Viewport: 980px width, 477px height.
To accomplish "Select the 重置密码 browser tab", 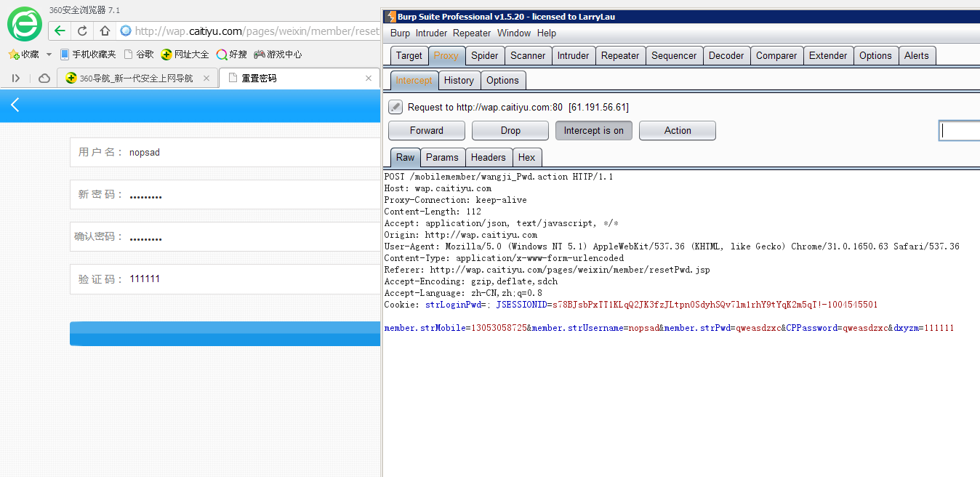I will click(300, 79).
